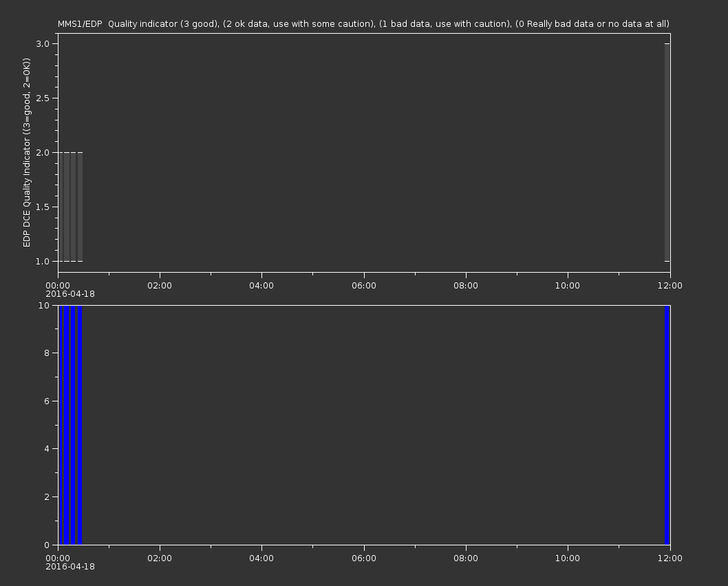The width and height of the screenshot is (728, 586).
Task: Click the 06:00 time label under upper plot
Action: point(364,285)
